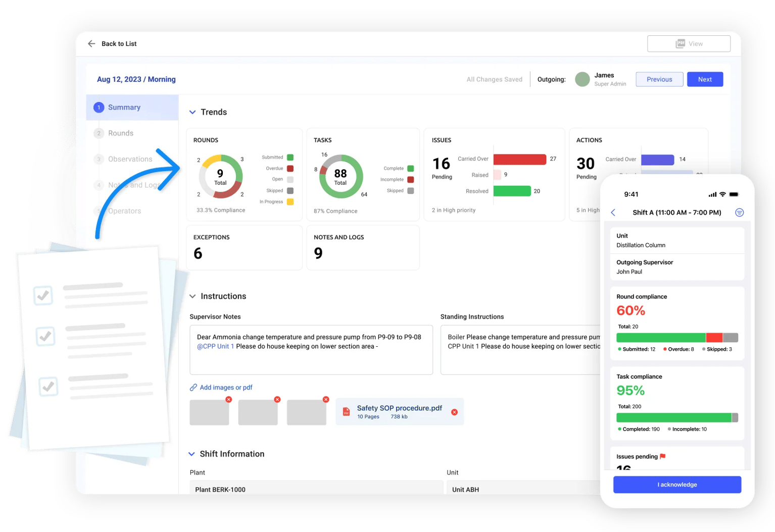Click Safety SOP procedure.pdf file name
Viewport: 775px width, 532px height.
[x=399, y=408]
